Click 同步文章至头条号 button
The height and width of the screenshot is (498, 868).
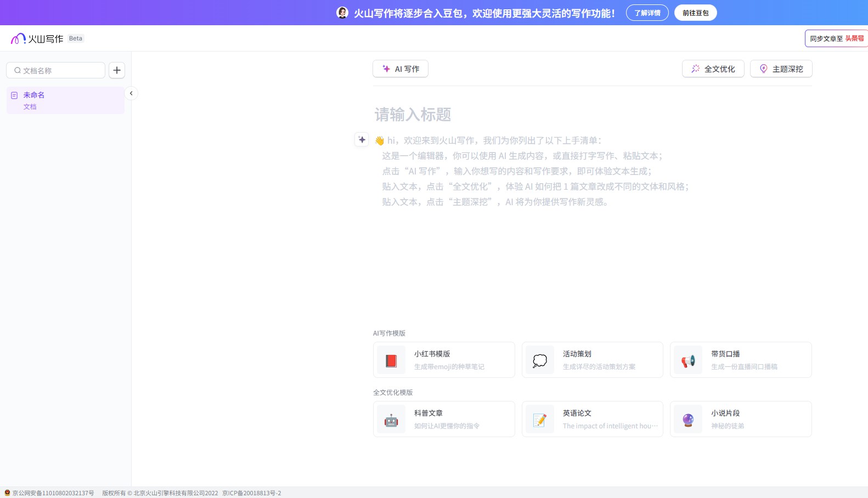pos(837,38)
